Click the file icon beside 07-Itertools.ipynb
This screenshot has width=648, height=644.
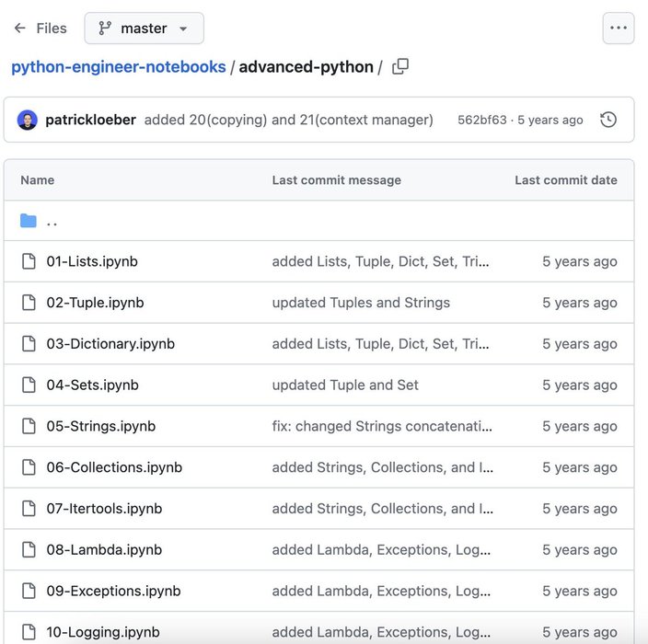[x=29, y=509]
